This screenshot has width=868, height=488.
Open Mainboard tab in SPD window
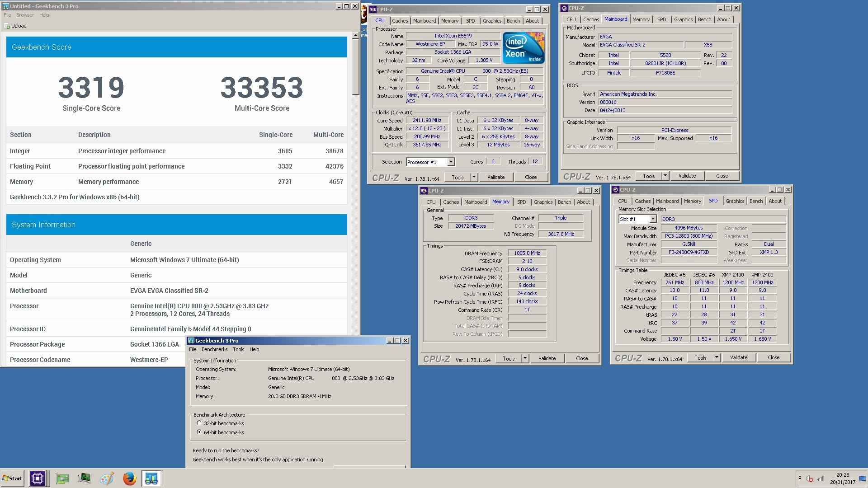pyautogui.click(x=667, y=201)
